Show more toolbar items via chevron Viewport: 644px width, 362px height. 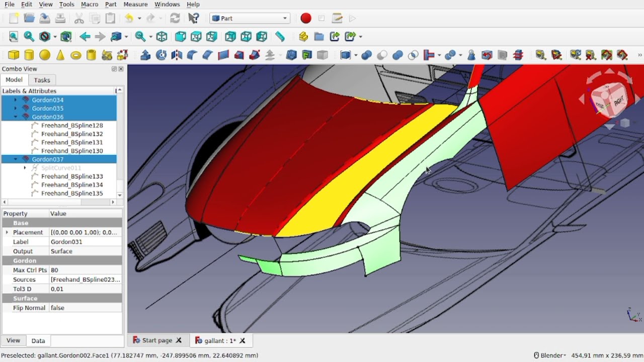(x=640, y=55)
